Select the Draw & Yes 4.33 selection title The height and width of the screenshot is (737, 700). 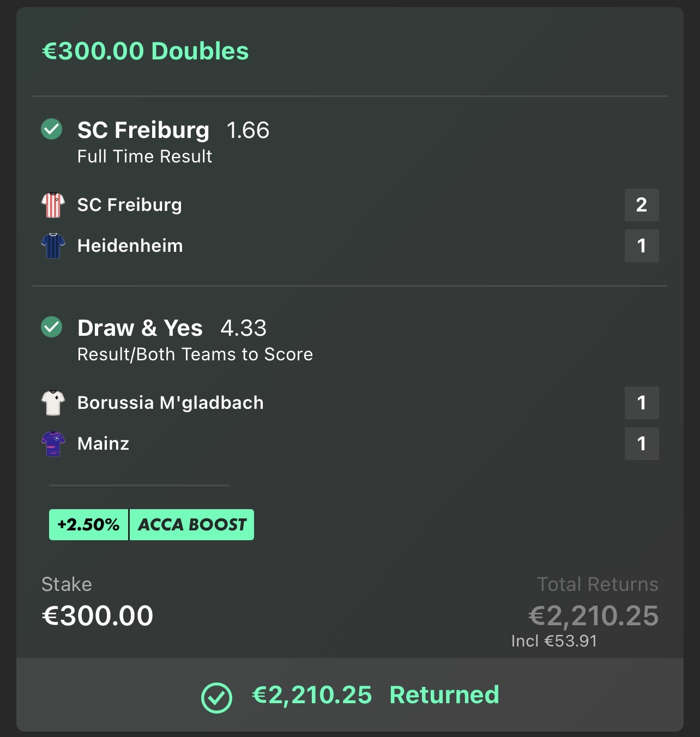172,328
